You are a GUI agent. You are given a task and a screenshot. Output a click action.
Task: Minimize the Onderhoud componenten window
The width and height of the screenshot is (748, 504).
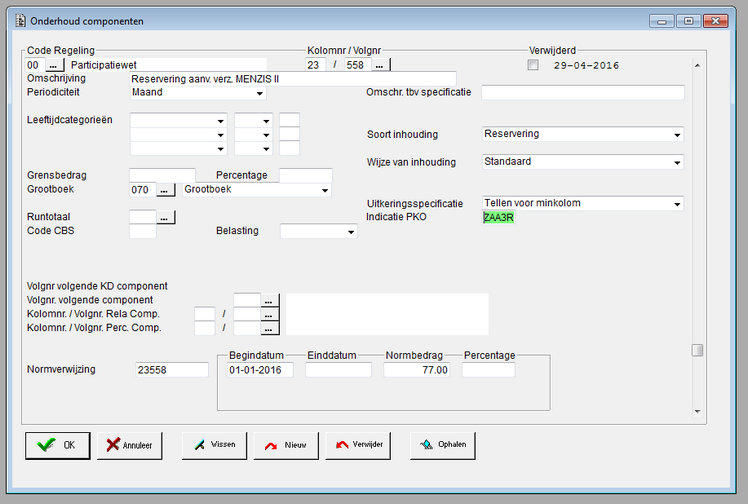coord(662,21)
